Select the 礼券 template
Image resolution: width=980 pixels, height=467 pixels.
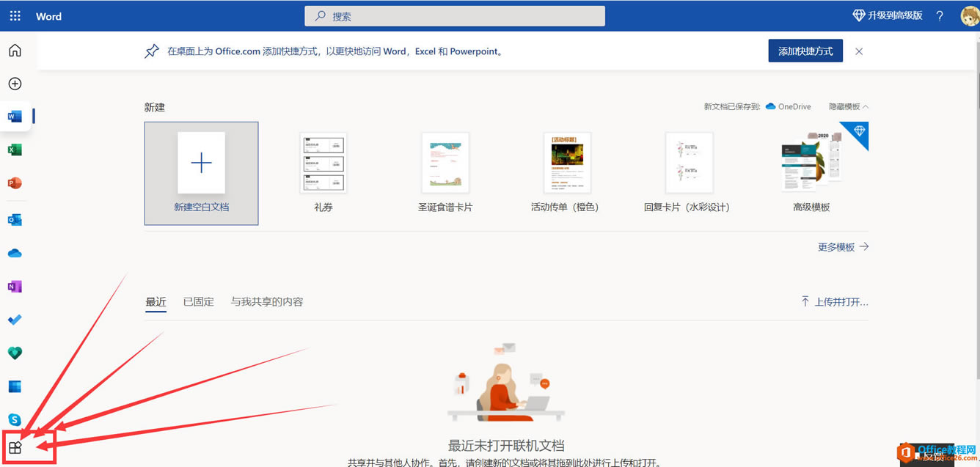tap(323, 173)
